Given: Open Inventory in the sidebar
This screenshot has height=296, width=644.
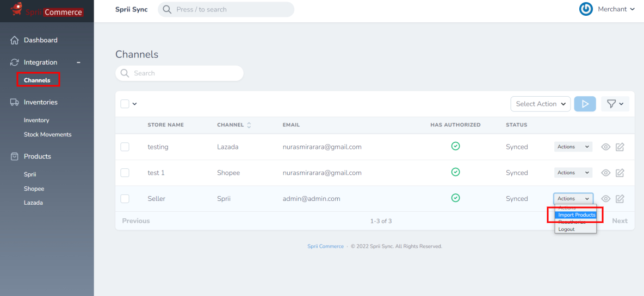Looking at the screenshot, I should point(36,120).
